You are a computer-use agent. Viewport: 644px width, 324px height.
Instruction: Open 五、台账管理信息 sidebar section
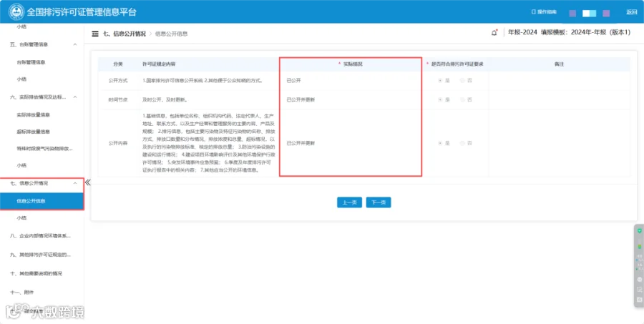pos(29,44)
